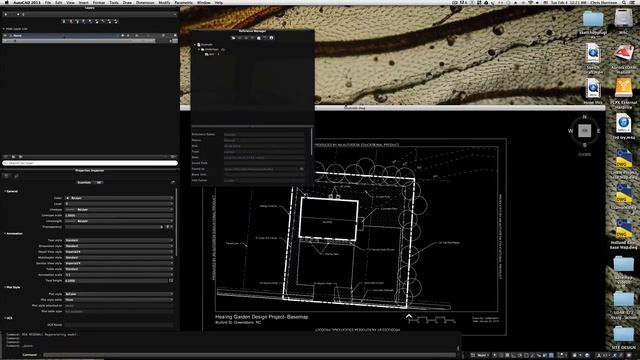Image resolution: width=640 pixels, height=360 pixels.
Task: Click the attach reference icon in Reference Manager
Action: (233, 38)
